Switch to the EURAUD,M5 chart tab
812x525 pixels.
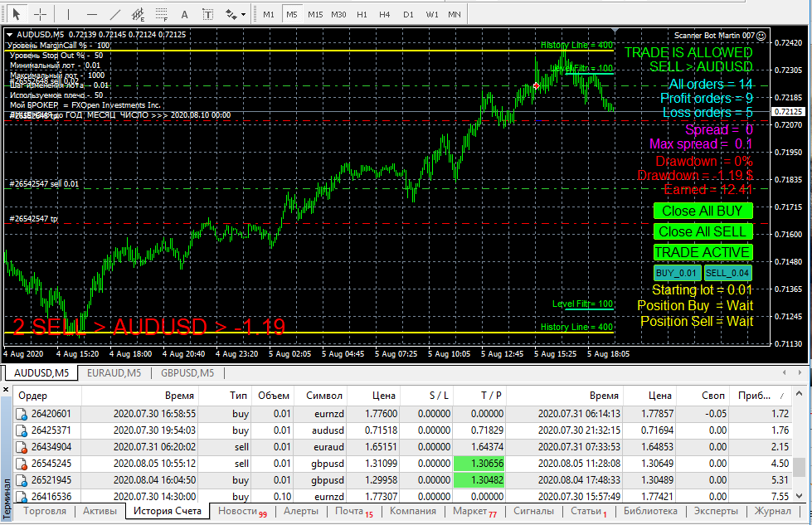[x=114, y=373]
